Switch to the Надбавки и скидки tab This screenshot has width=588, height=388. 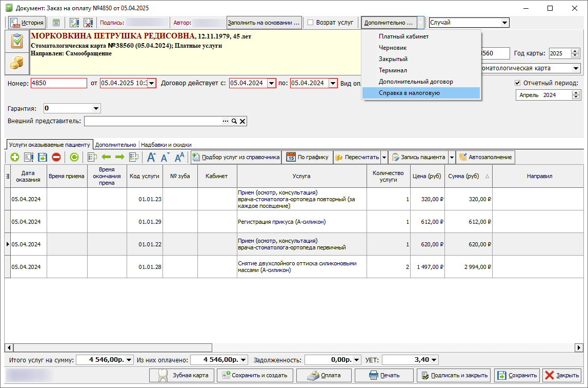point(166,145)
